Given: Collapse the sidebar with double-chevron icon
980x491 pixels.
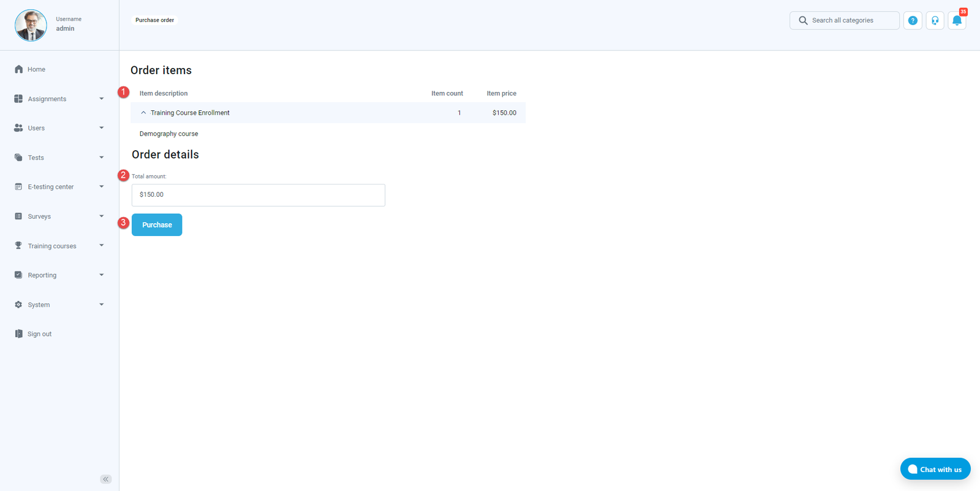Looking at the screenshot, I should click(x=106, y=479).
